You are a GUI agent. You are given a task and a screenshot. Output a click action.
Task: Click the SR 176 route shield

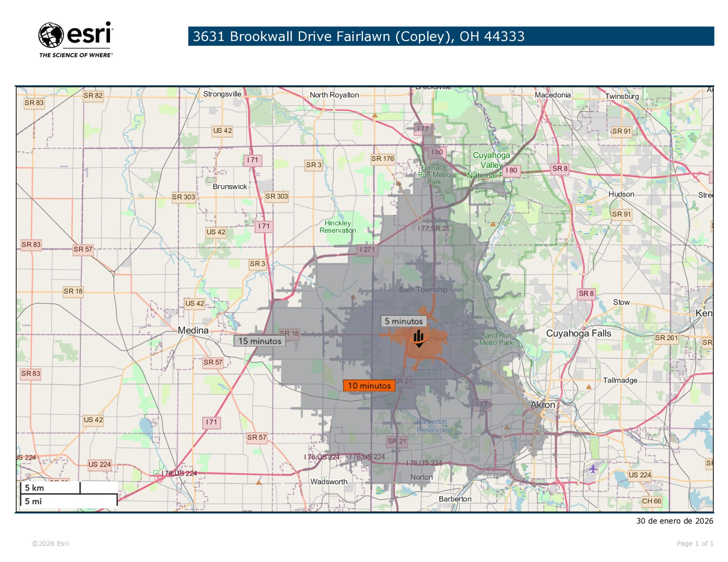[382, 159]
